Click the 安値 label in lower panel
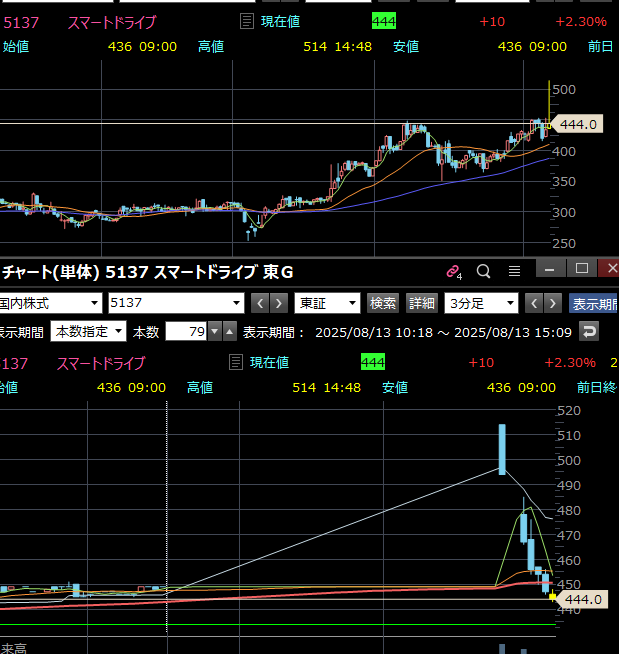Image resolution: width=619 pixels, height=654 pixels. (395, 387)
